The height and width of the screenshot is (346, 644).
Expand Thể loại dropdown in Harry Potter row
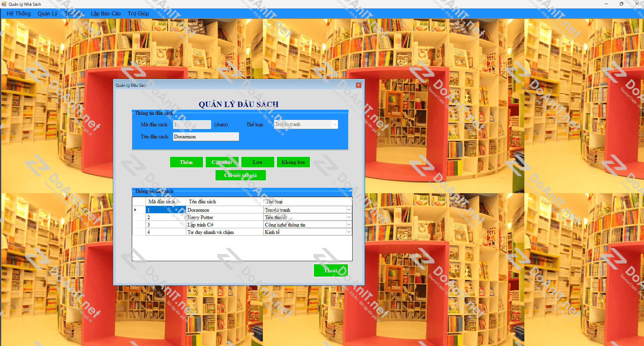(349, 217)
